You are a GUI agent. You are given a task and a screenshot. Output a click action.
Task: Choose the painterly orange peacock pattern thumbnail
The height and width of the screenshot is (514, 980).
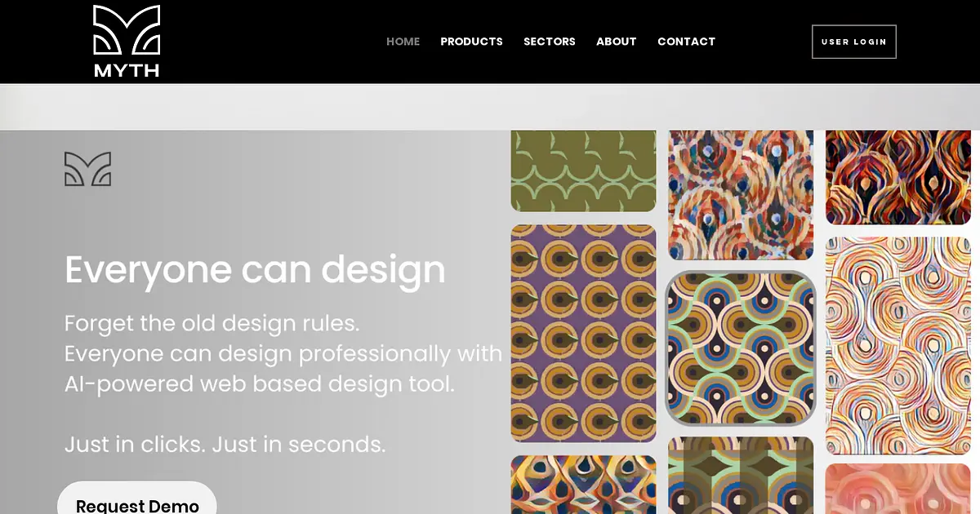pos(741,195)
